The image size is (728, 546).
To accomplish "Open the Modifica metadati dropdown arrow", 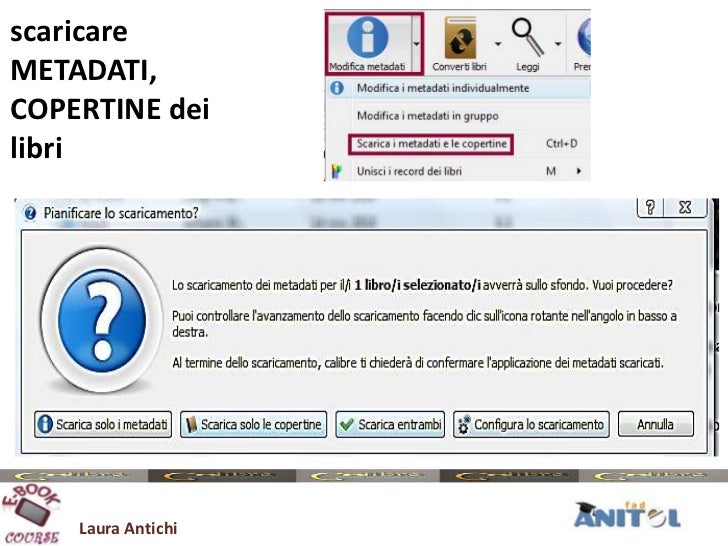I will click(416, 44).
